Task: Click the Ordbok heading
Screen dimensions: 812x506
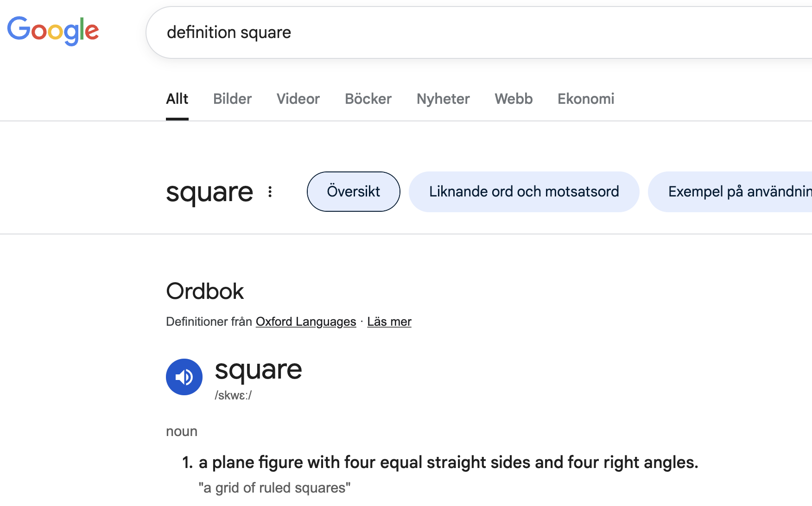Action: click(x=205, y=291)
